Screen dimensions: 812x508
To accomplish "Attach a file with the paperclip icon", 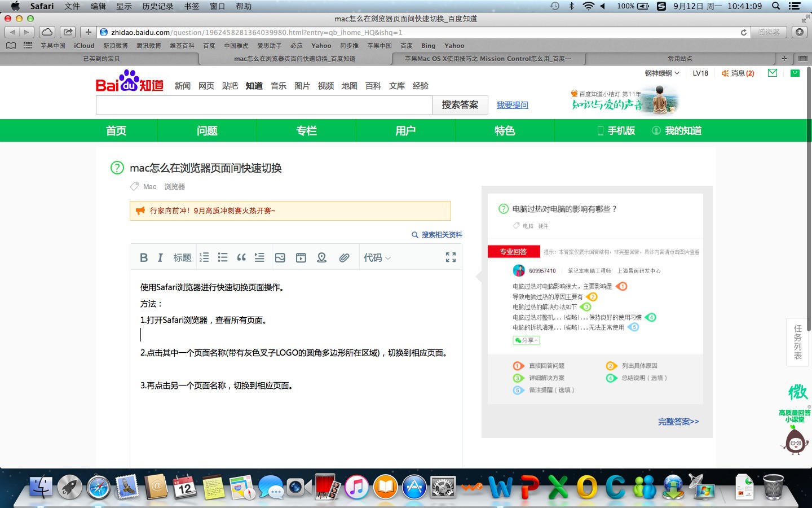I will click(344, 257).
